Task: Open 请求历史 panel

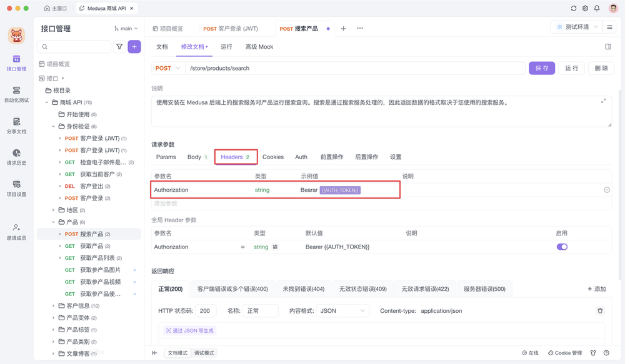Action: click(16, 156)
